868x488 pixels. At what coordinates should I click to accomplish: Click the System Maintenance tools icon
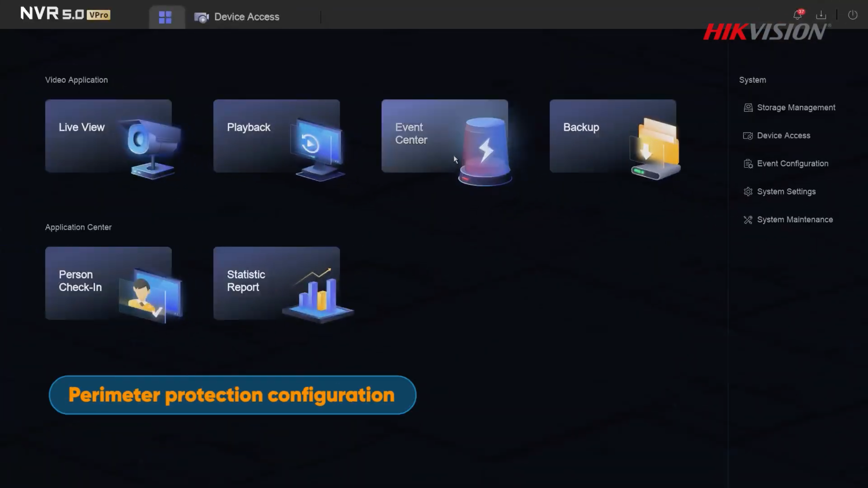tap(748, 220)
